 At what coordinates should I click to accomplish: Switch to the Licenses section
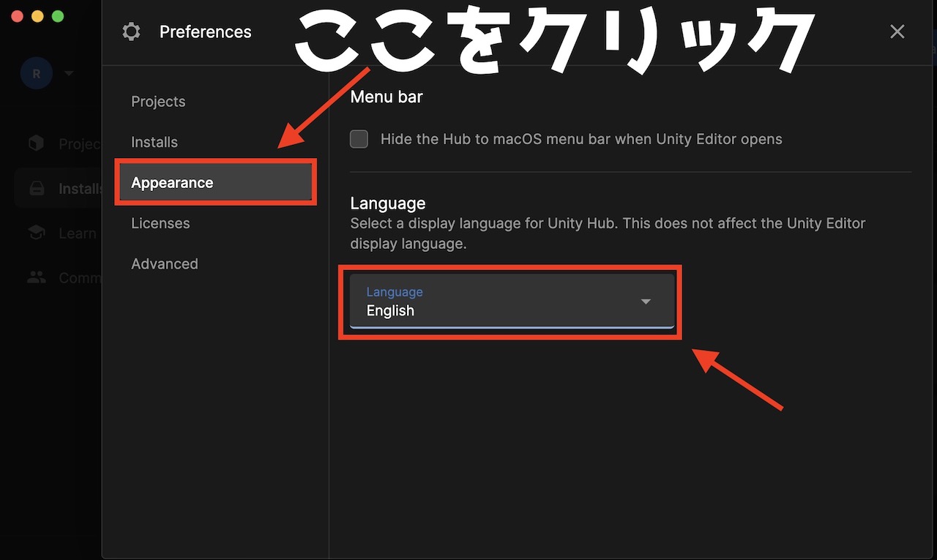pos(160,223)
